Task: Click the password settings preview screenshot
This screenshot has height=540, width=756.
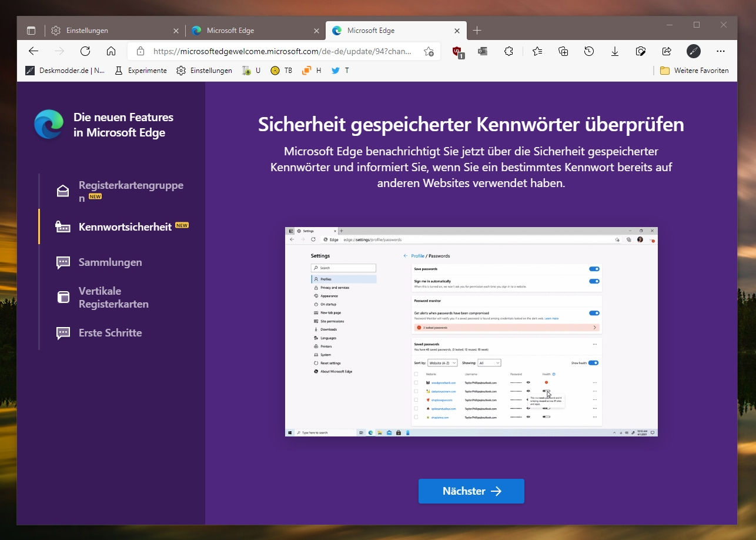Action: [471, 332]
